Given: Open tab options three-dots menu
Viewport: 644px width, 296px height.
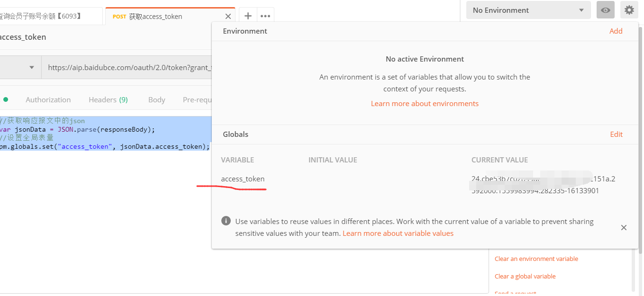Looking at the screenshot, I should pos(265,16).
